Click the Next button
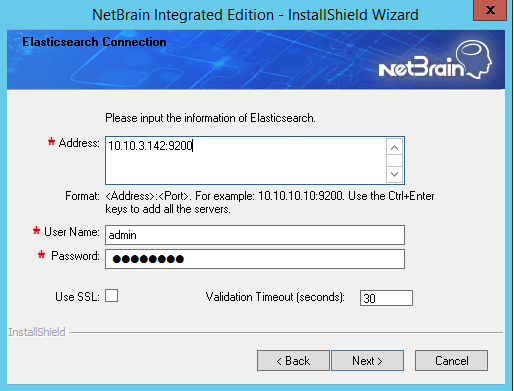 click(367, 360)
